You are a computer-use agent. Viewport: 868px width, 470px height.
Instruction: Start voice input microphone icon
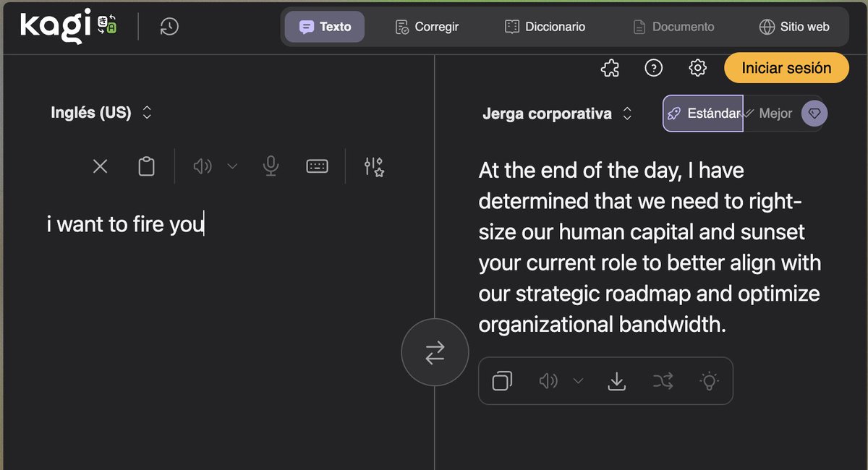click(271, 166)
